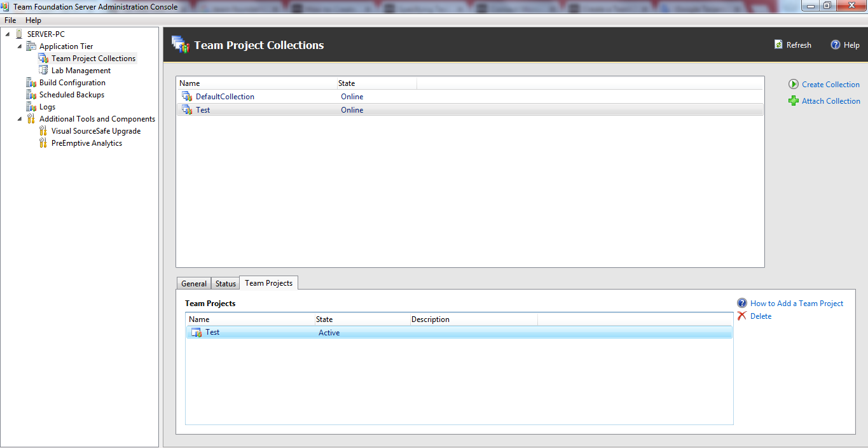Click the Test team project icon
Image resolution: width=868 pixels, height=448 pixels.
(196, 332)
